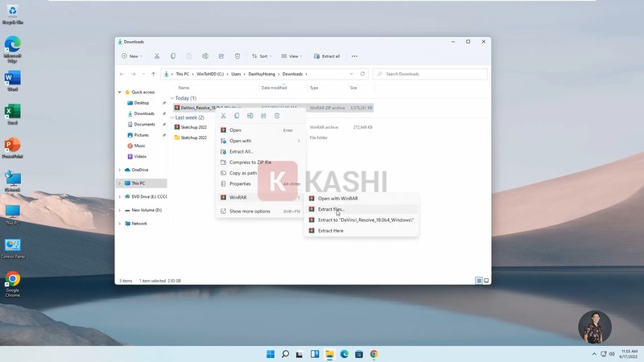Click the Search Downloads field
Viewport: 644px width, 362px height.
click(434, 74)
